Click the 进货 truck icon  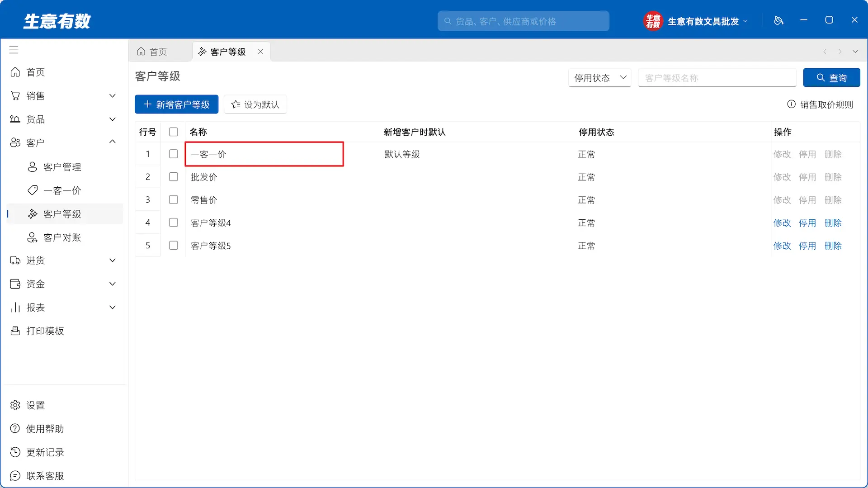tap(15, 260)
